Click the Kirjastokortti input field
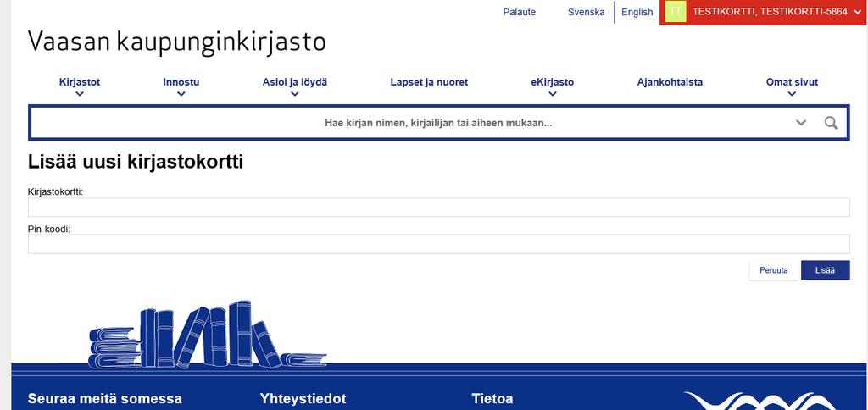Viewport: 868px width, 410px height. [438, 207]
